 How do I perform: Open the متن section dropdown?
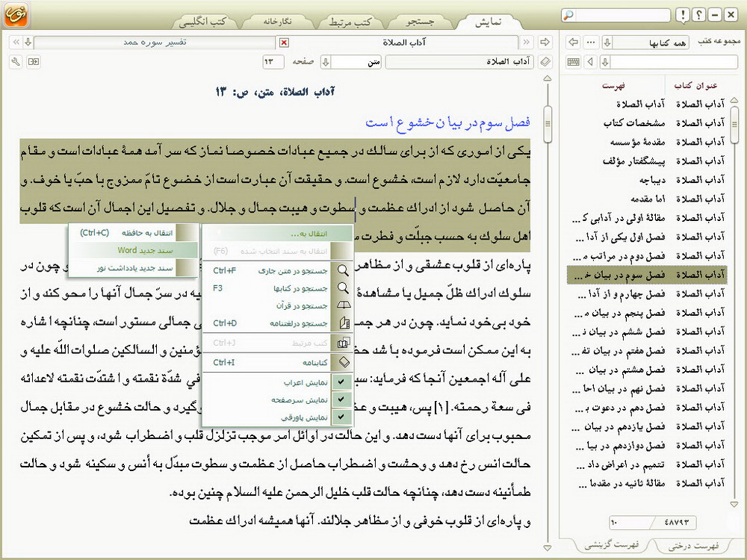(x=326, y=62)
